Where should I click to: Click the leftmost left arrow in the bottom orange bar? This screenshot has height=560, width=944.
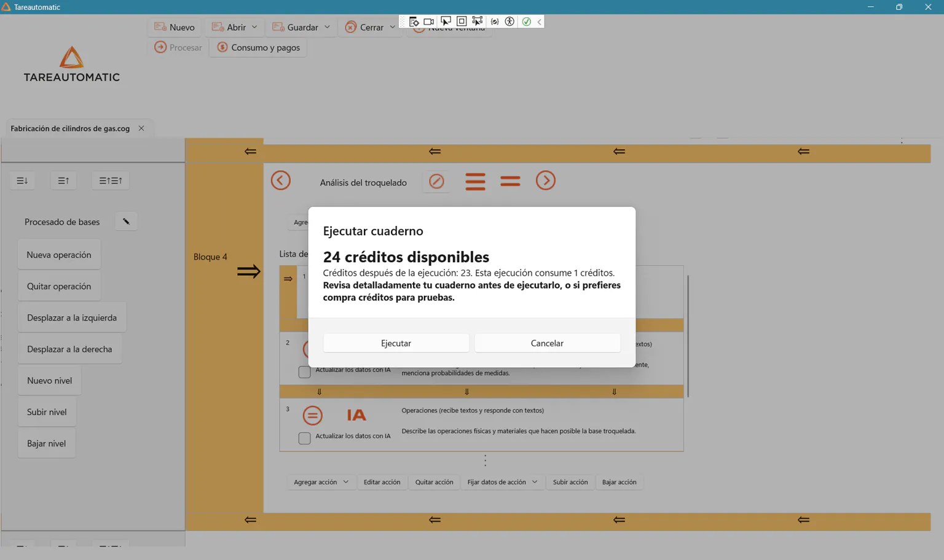click(250, 519)
